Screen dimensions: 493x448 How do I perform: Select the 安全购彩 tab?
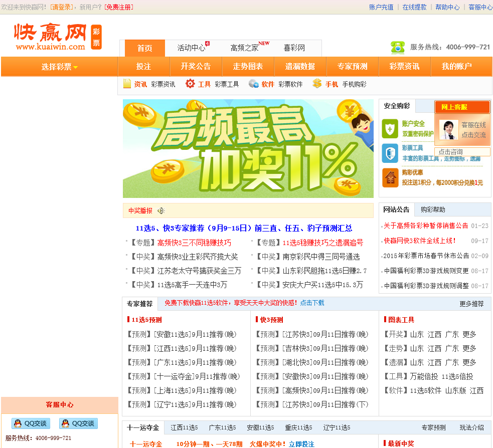click(397, 106)
